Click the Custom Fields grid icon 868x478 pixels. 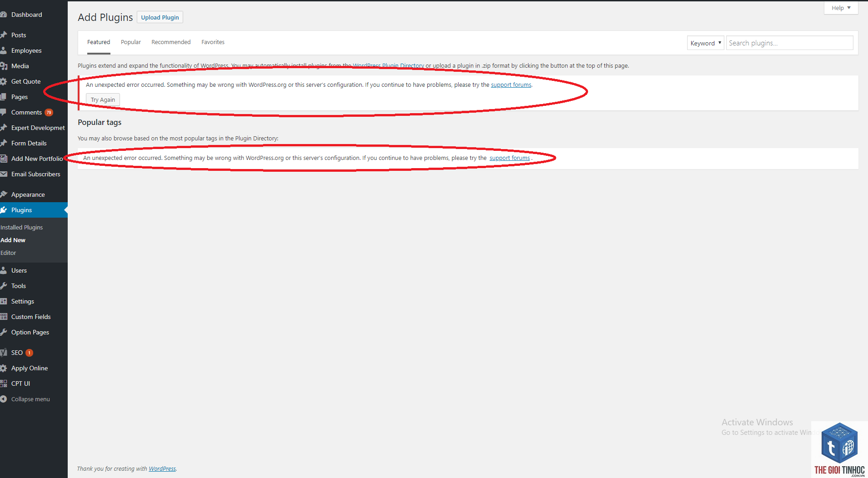click(3, 317)
